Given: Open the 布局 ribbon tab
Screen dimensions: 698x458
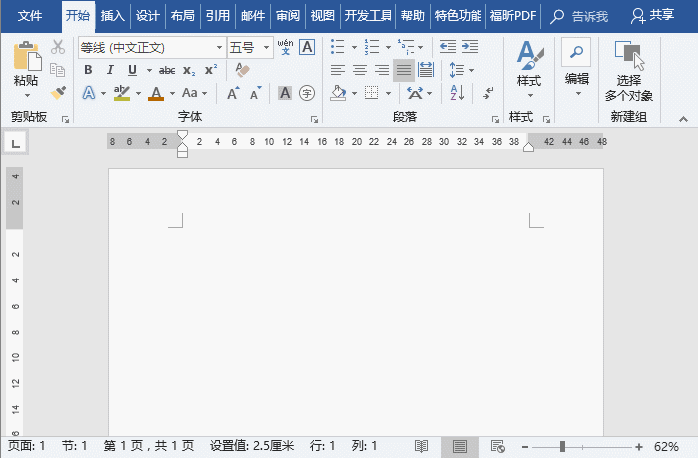Looking at the screenshot, I should click(182, 15).
